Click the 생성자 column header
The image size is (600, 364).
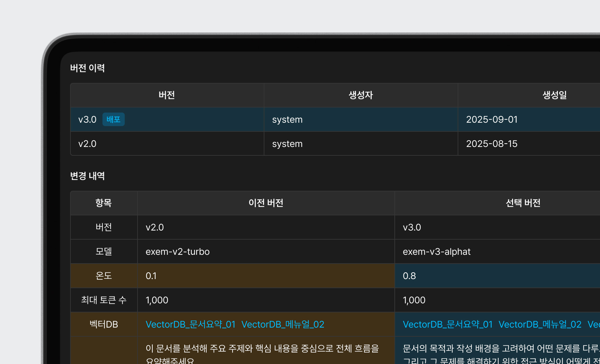pyautogui.click(x=360, y=95)
